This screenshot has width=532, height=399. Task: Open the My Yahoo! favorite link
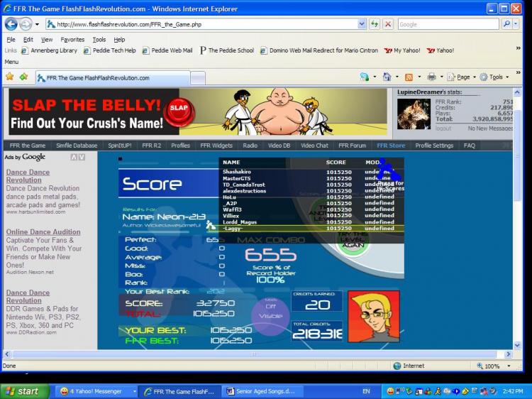[402, 50]
